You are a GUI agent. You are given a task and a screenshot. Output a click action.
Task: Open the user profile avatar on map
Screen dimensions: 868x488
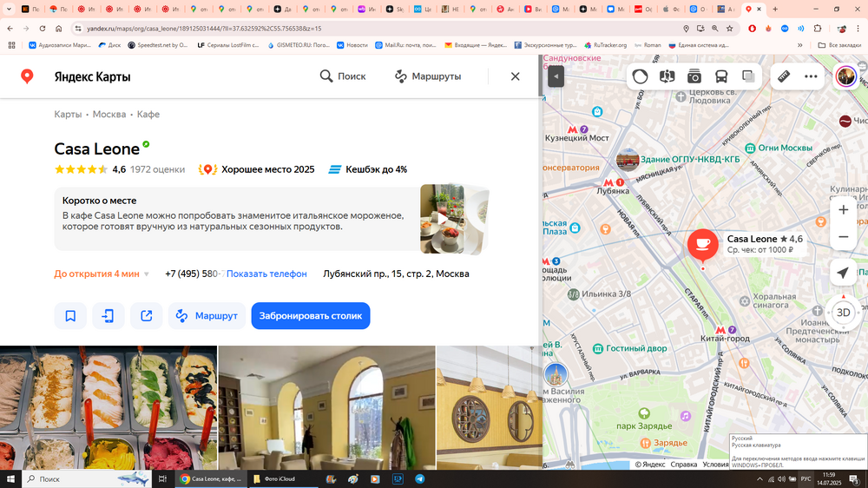(845, 76)
